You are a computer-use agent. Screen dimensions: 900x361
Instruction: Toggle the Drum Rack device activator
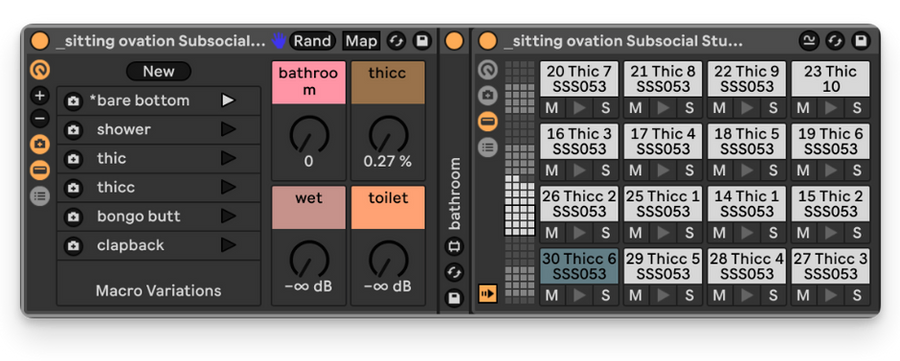(488, 41)
